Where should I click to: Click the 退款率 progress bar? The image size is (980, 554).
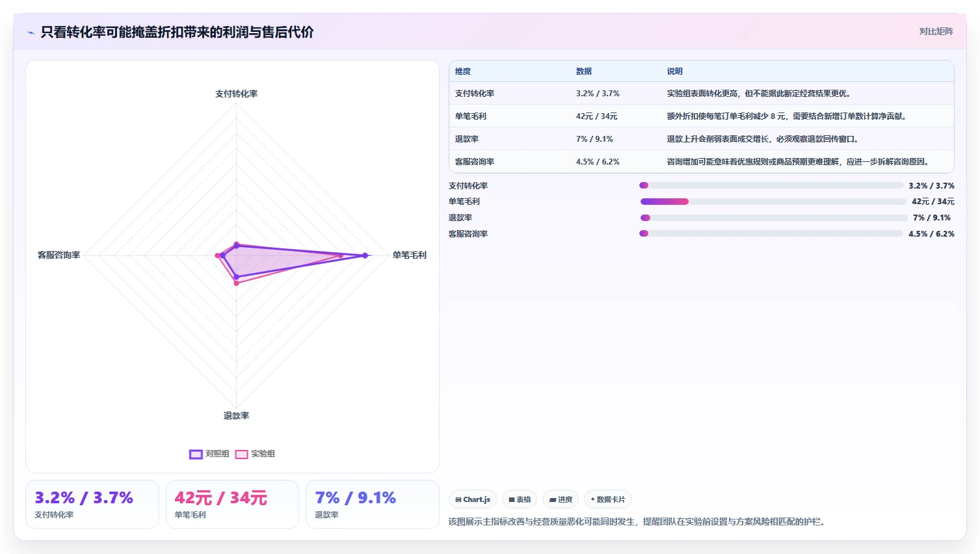coord(774,218)
